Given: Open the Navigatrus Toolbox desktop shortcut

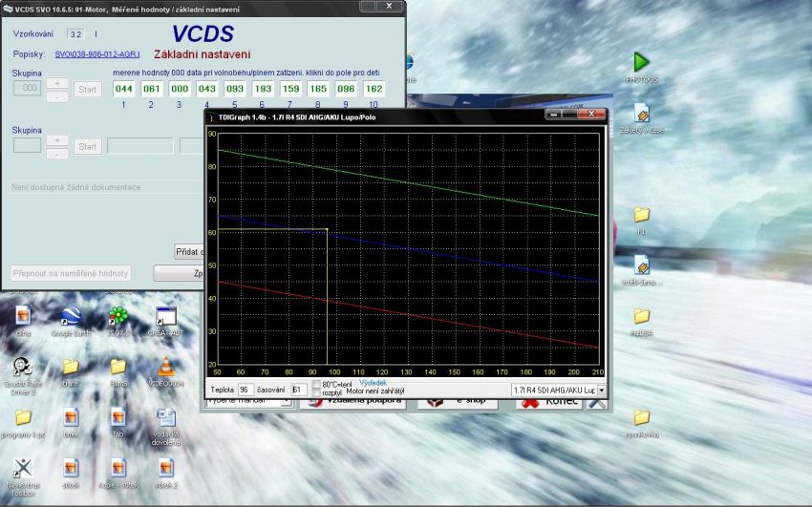Looking at the screenshot, I should pyautogui.click(x=23, y=468).
